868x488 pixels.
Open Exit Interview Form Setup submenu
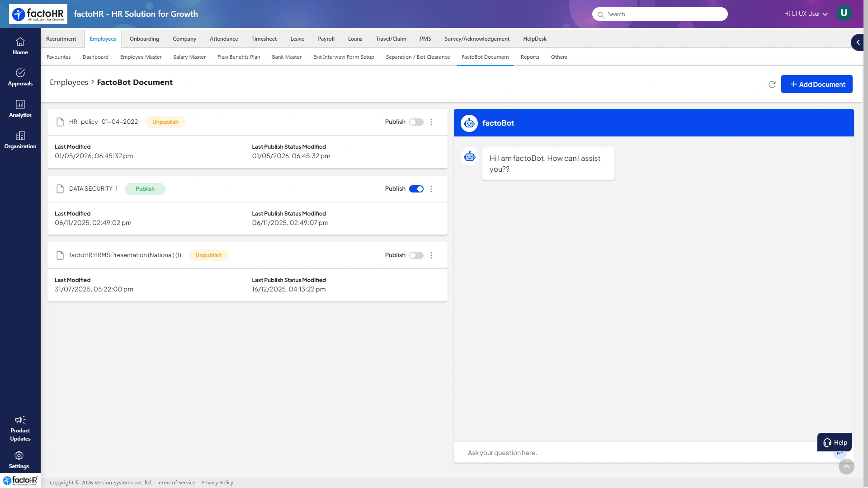coord(344,57)
